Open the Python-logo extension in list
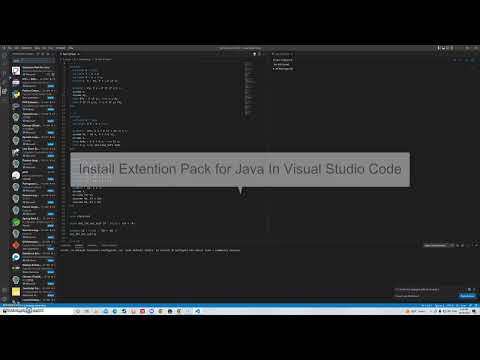Viewport: 480px width, 360px height. click(16, 95)
